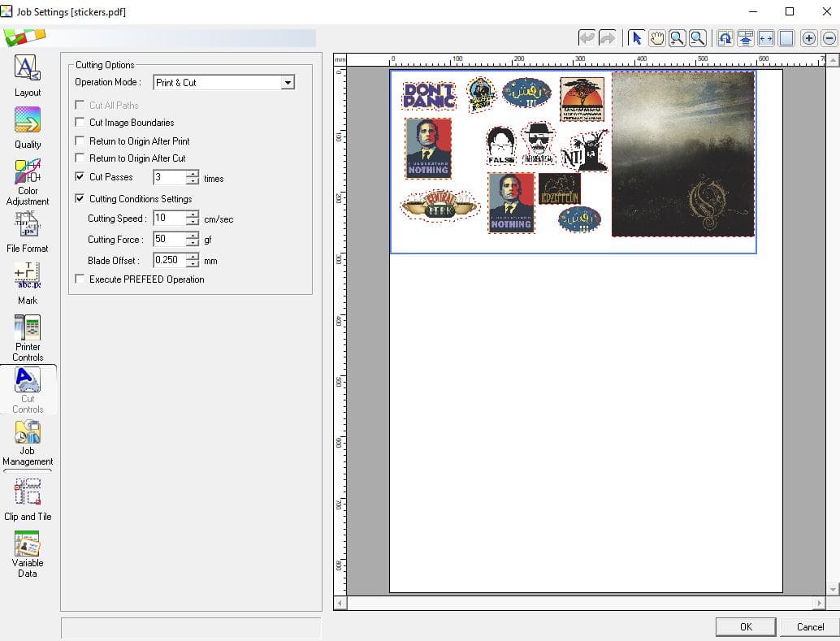Select the NI! tree sticker in preview
The image size is (840, 641).
584,151
